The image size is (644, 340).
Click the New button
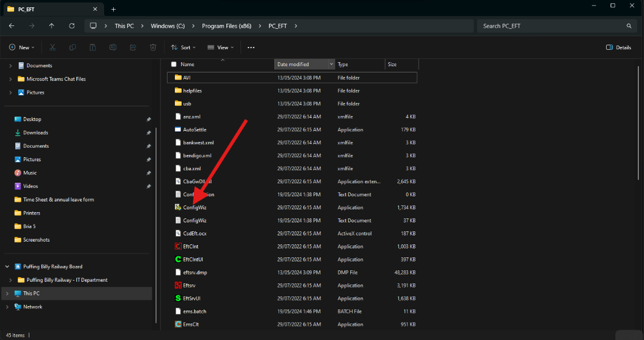(x=22, y=48)
